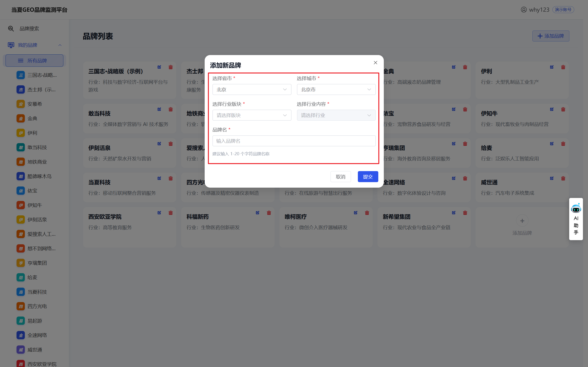Click the delete trash icon on 金典 card
This screenshot has width=588, height=367.
point(465,67)
